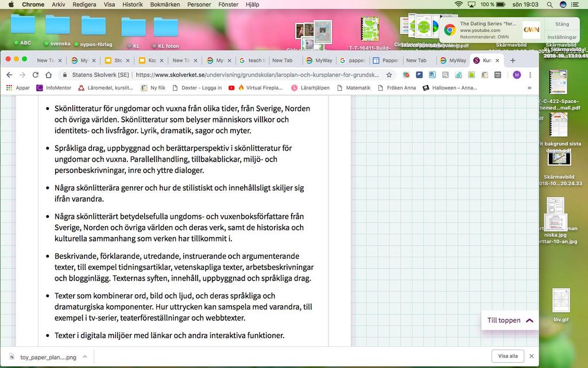Open the Ny flik bookmark
This screenshot has height=368, width=588.
(153, 87)
